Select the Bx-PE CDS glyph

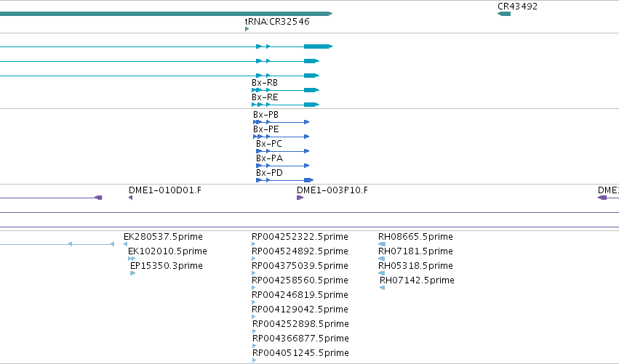pyautogui.click(x=281, y=137)
